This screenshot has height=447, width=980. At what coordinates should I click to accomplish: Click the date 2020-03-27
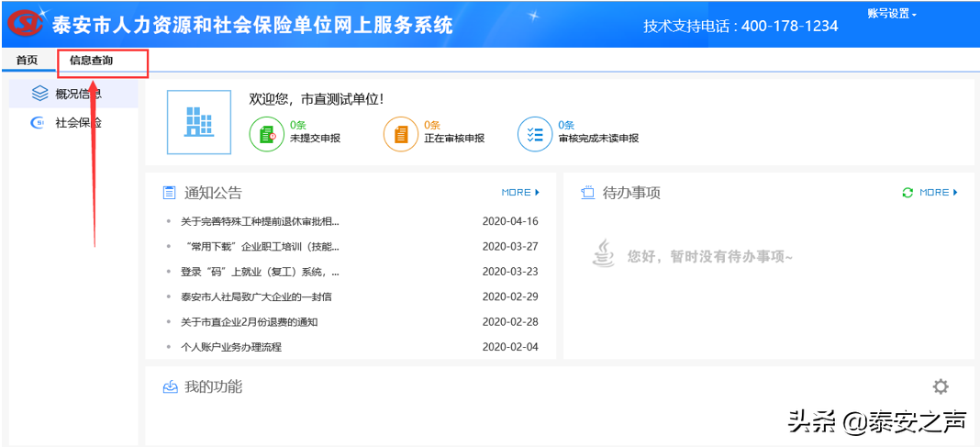click(x=510, y=246)
